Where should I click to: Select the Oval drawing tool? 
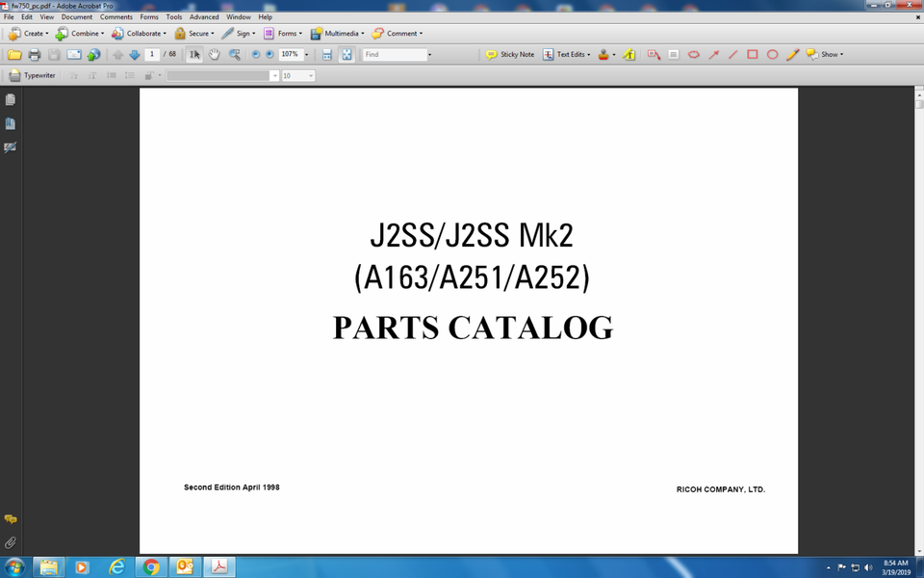(x=773, y=55)
